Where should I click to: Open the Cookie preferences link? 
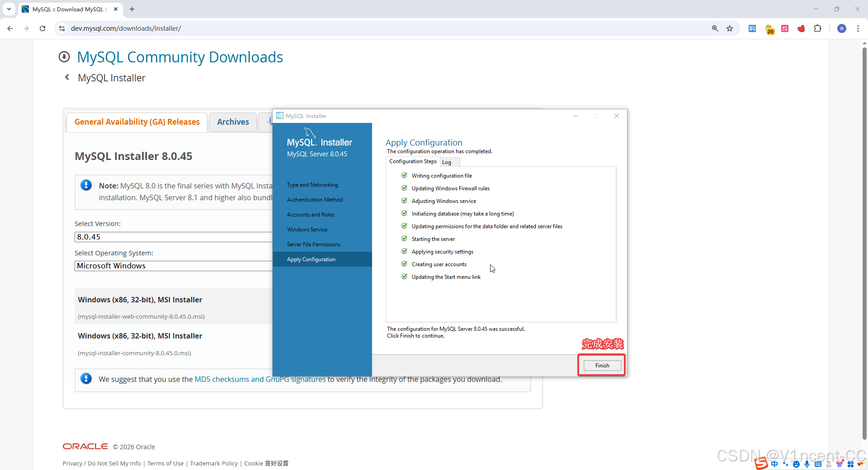click(266, 463)
